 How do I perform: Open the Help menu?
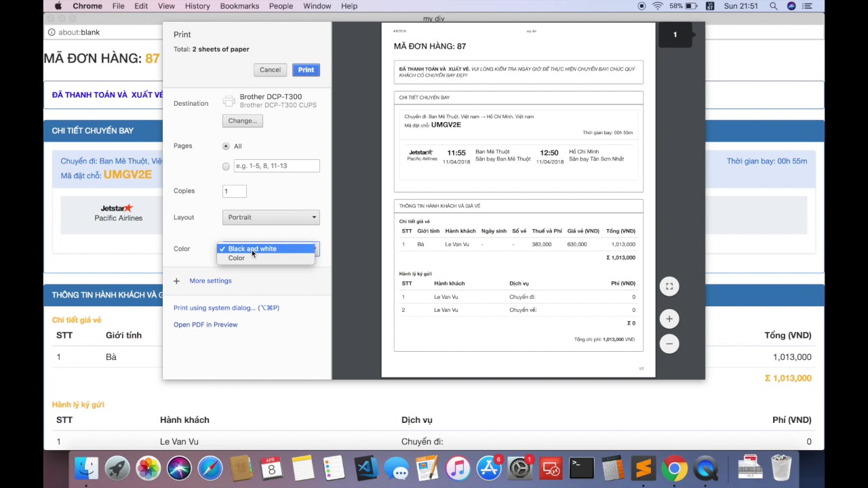pos(349,6)
